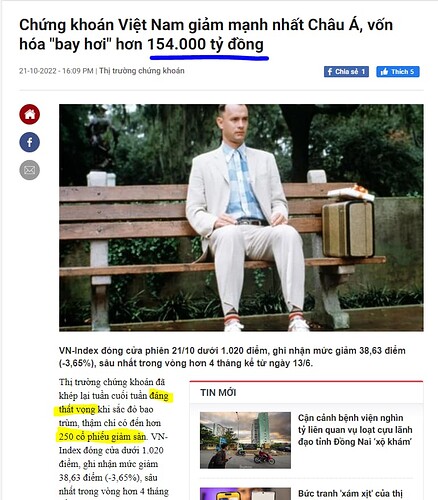Viewport: 438px width, 500px height.
Task: Click the Facebook "Chia sẻ" share button
Action: [x=346, y=72]
